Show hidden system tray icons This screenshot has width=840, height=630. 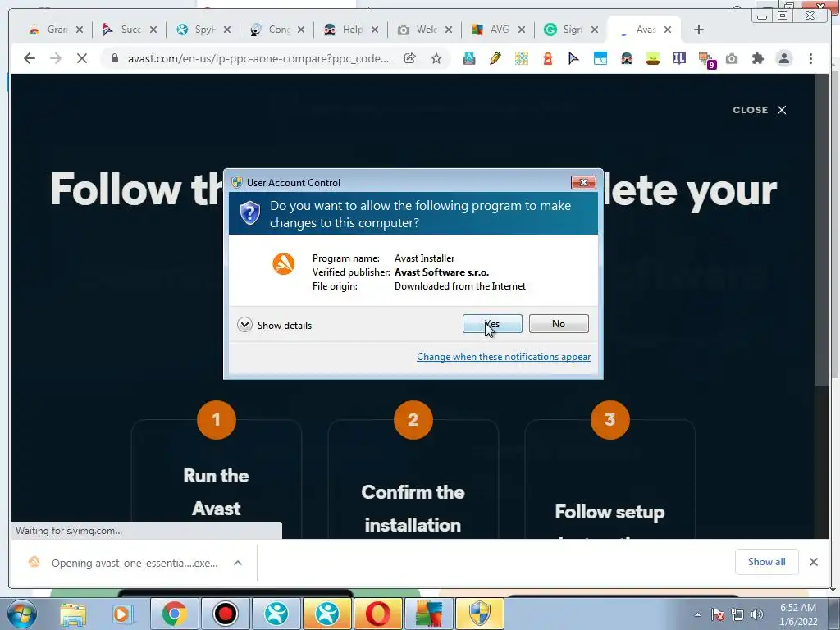(697, 614)
